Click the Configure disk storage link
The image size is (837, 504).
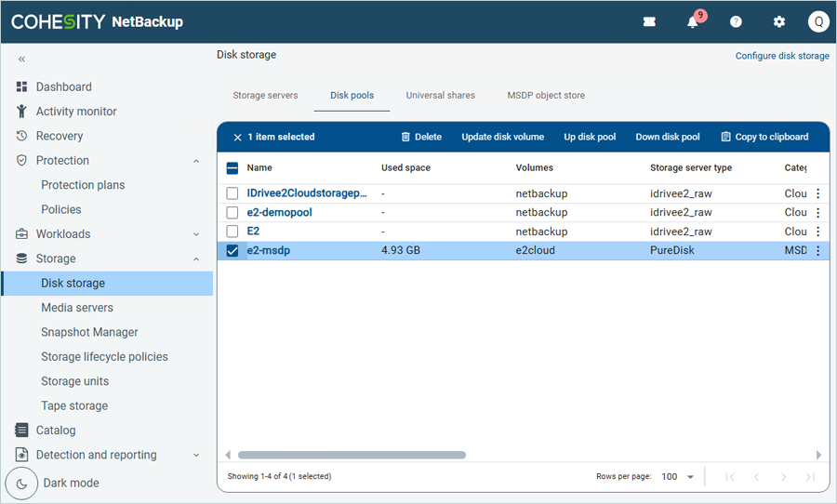coord(782,56)
